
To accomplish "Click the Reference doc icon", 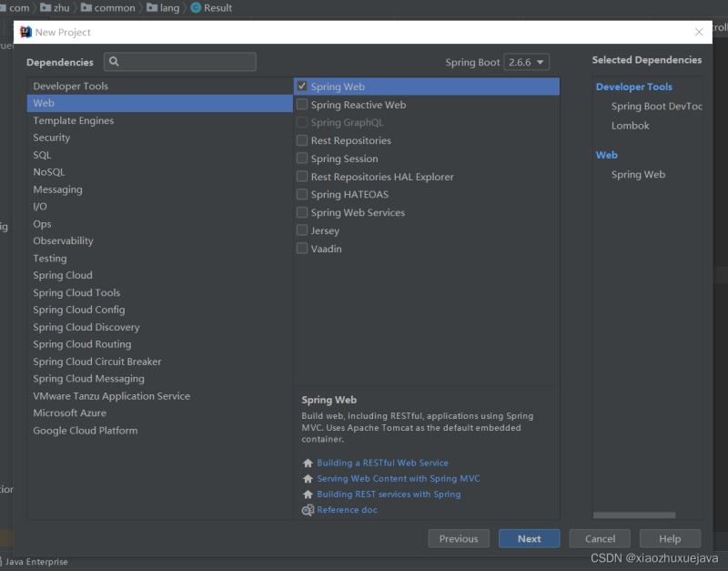I will (x=308, y=510).
